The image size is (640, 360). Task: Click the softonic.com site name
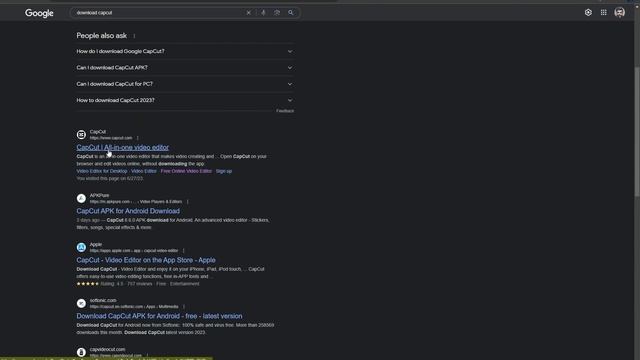103,300
